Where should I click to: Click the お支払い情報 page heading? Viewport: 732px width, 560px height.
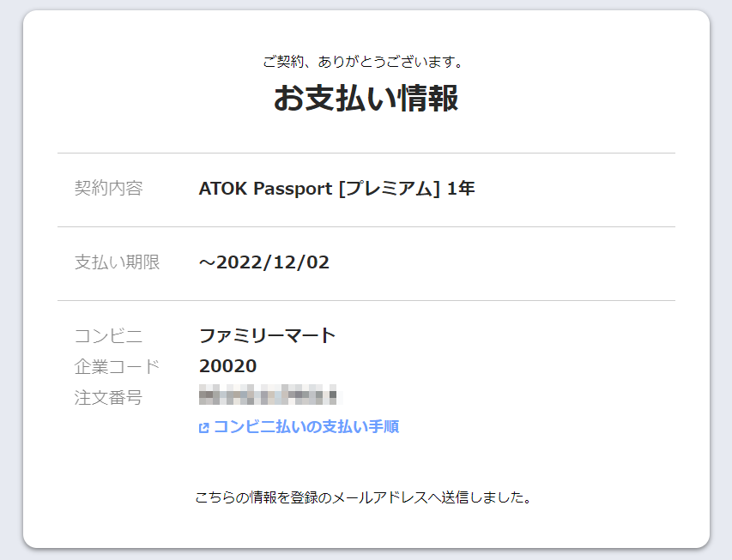click(366, 98)
